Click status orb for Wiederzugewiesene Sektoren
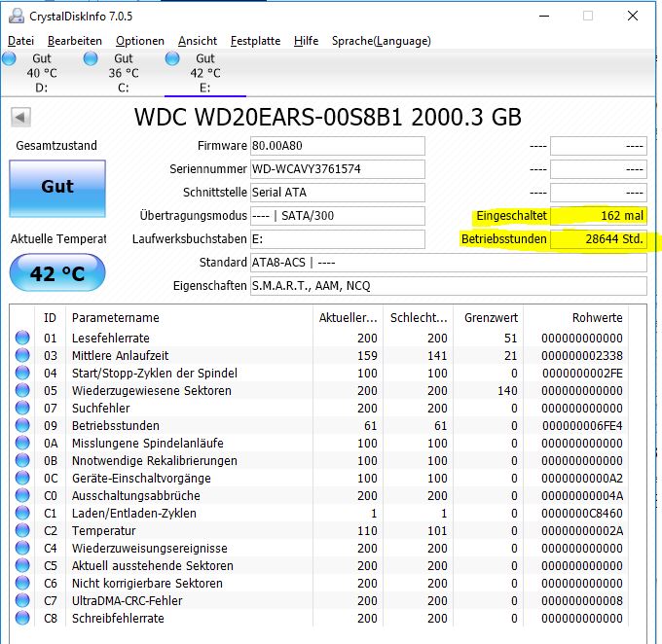Viewport: 662px width, 644px height. tap(22, 390)
